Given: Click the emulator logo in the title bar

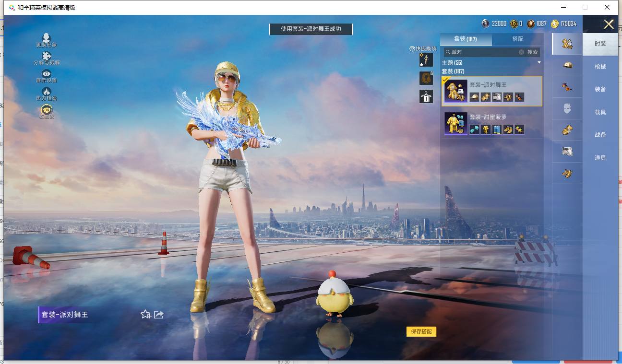Looking at the screenshot, I should pyautogui.click(x=12, y=8).
